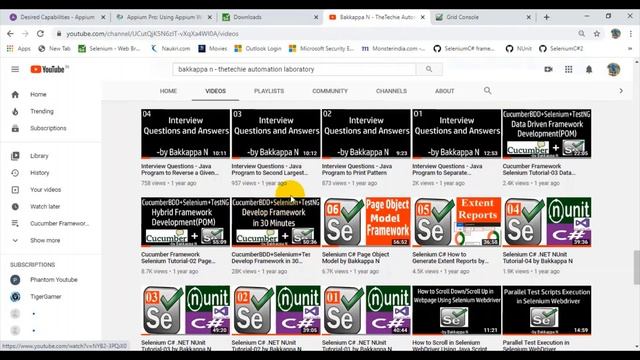Open the ABOUT channel tab
This screenshot has height=360, width=640.
pos(444,91)
